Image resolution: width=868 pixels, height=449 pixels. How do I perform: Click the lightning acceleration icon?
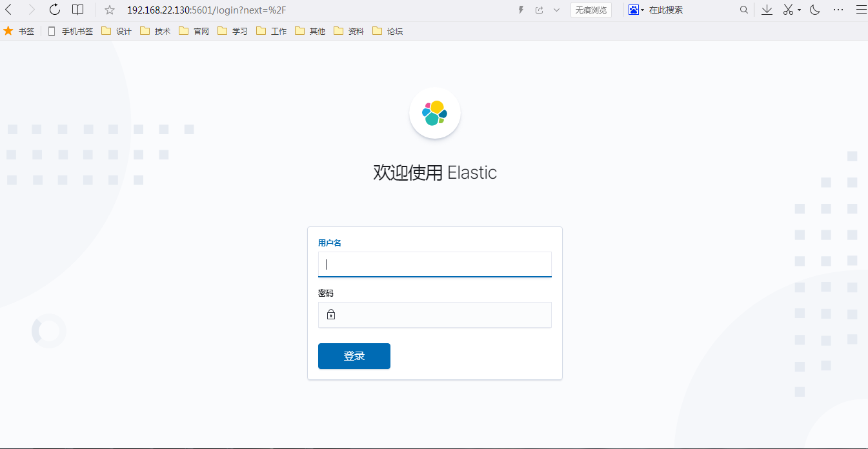(x=521, y=10)
